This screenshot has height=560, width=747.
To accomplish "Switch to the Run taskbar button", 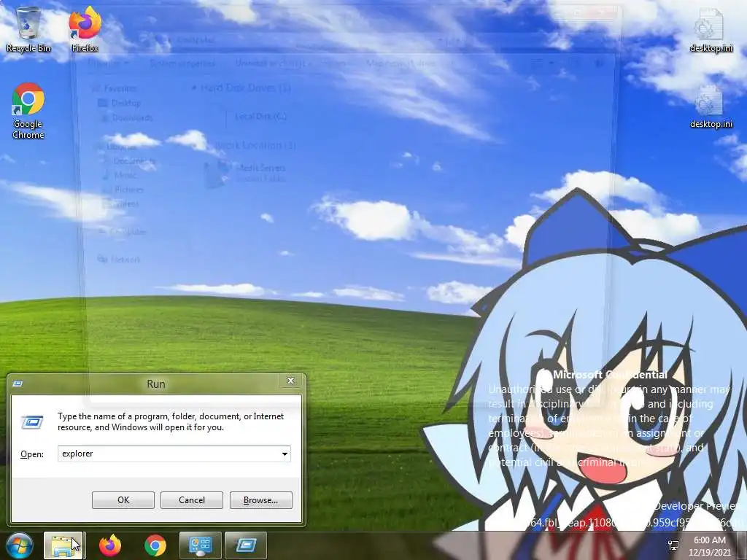I will (246, 545).
